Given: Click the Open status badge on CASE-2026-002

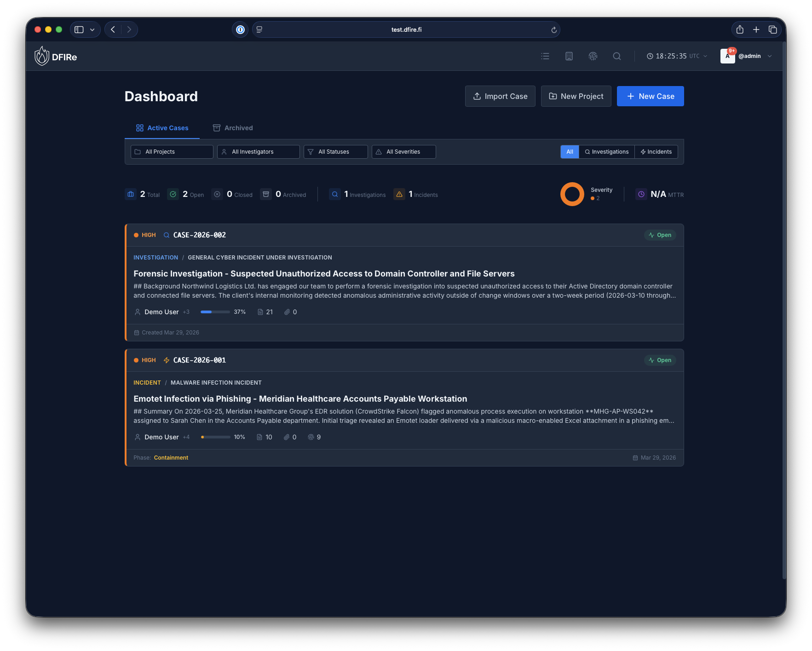Looking at the screenshot, I should pos(660,235).
